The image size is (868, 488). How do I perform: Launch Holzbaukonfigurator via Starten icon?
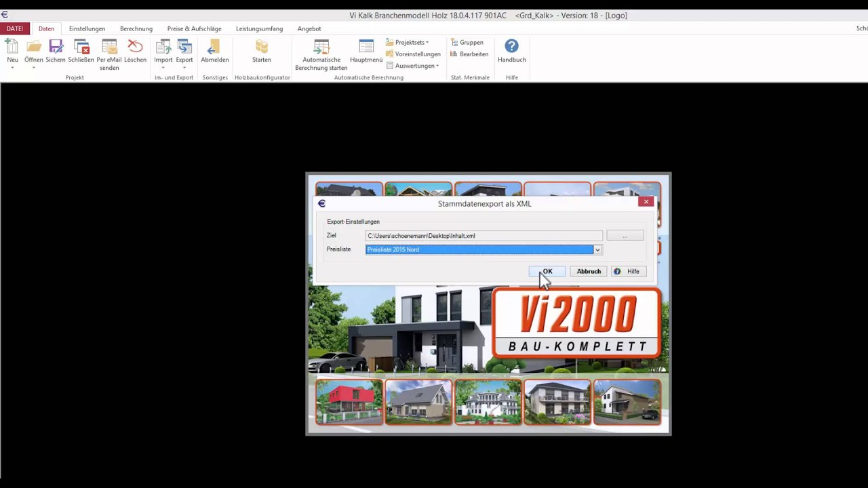pyautogui.click(x=262, y=47)
